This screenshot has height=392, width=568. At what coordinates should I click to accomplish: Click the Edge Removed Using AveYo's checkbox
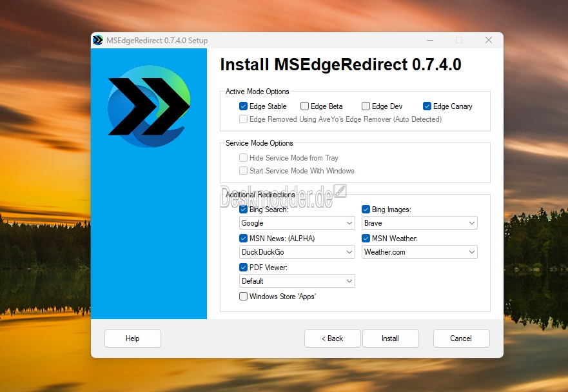(244, 119)
